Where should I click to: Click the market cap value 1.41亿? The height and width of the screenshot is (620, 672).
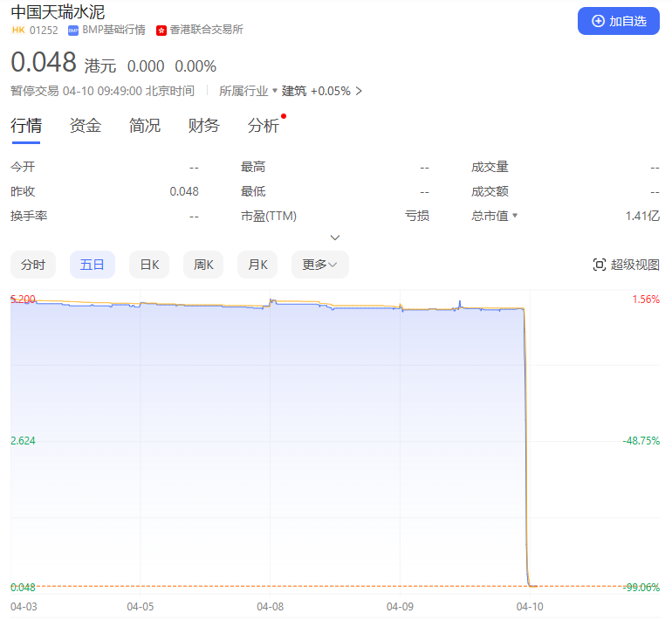(x=642, y=216)
